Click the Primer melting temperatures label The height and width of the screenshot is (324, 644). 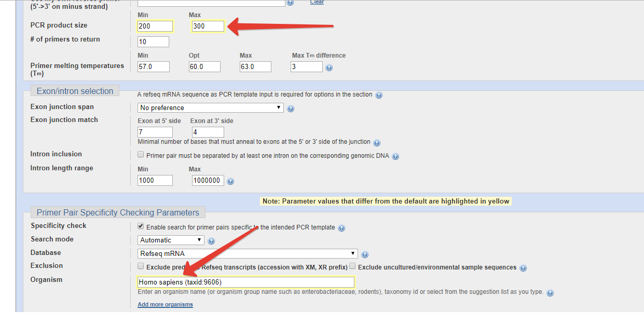(x=77, y=70)
